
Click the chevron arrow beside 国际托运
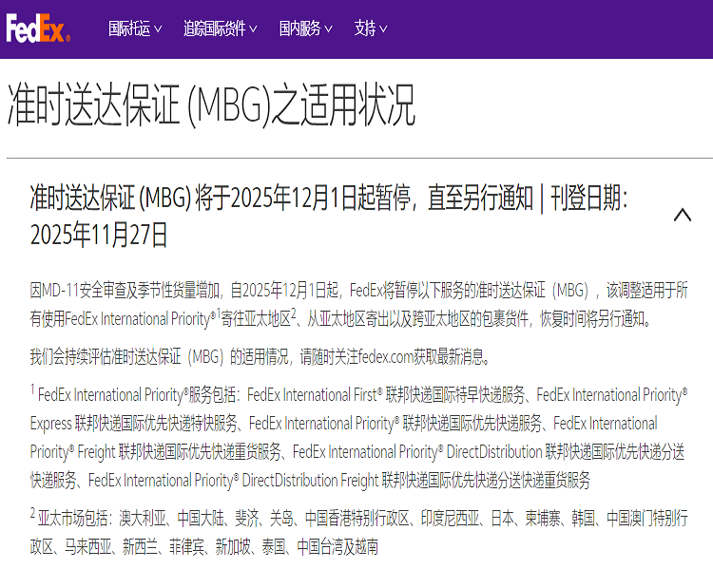(158, 29)
